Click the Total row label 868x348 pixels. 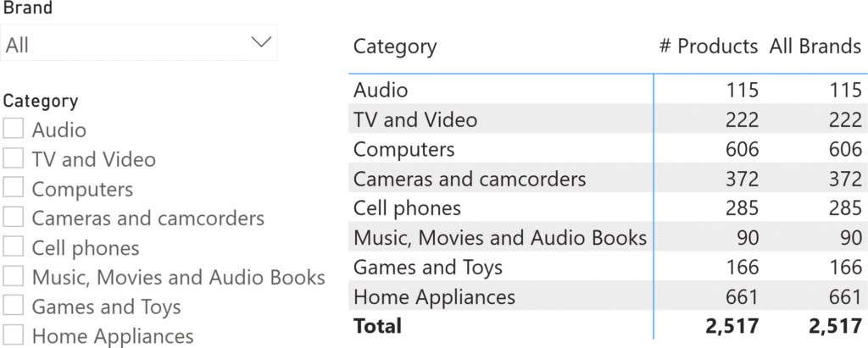377,325
